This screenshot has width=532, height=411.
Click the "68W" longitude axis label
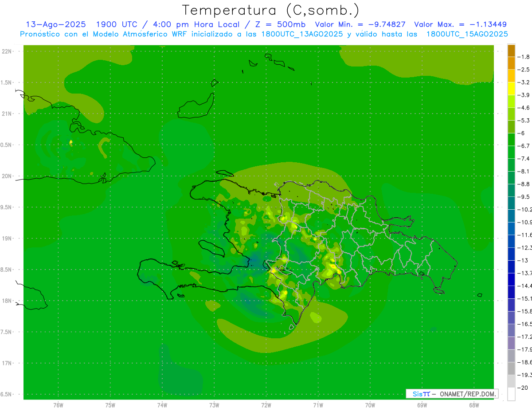pos(474,405)
